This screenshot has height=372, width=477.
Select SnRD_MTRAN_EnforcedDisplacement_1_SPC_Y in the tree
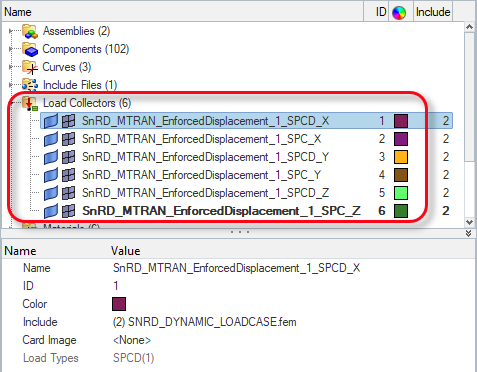[201, 175]
